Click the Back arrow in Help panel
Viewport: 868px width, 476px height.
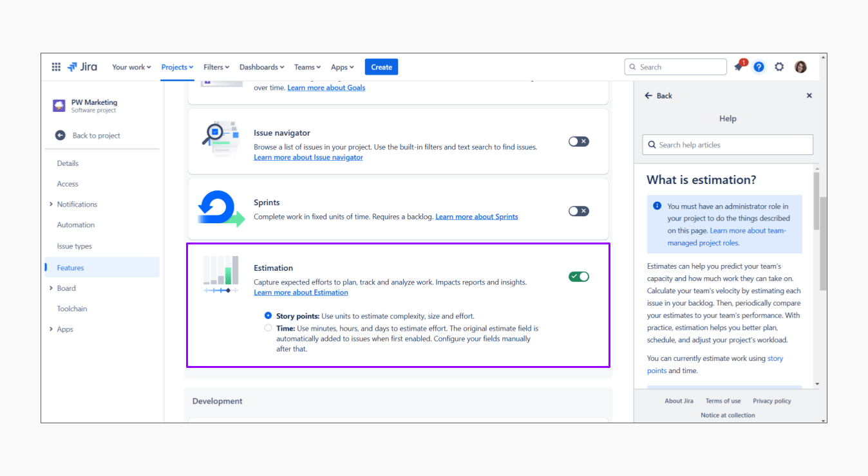[649, 96]
